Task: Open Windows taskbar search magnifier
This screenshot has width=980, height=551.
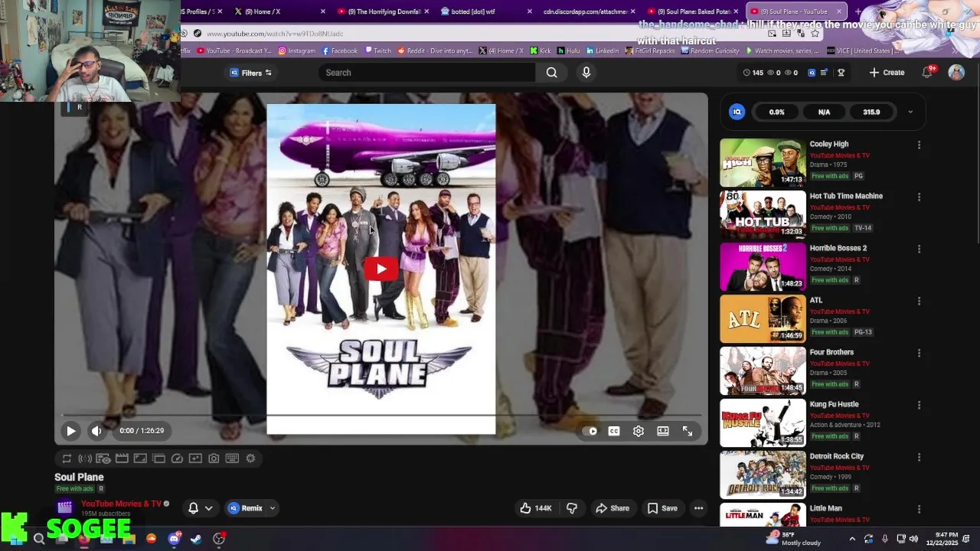Action: 38,539
